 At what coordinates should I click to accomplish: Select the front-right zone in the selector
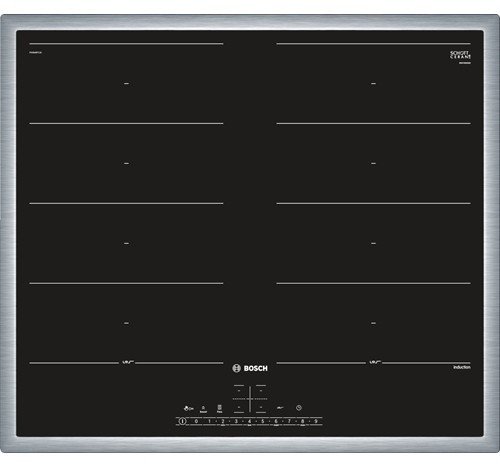261,407
